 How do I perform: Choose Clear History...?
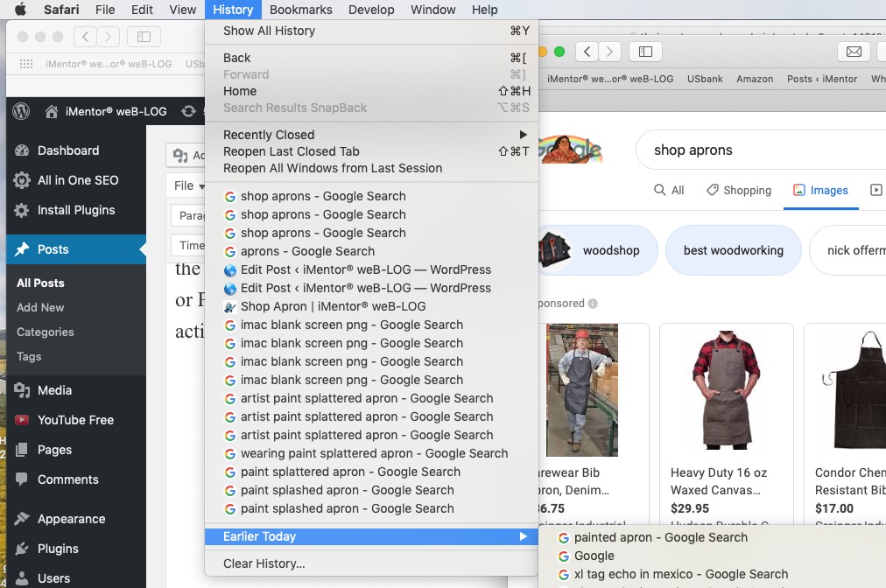tap(371, 563)
